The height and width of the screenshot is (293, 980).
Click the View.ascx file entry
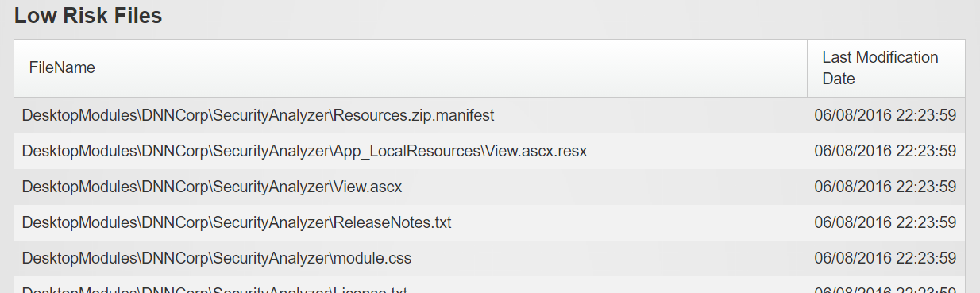click(212, 187)
